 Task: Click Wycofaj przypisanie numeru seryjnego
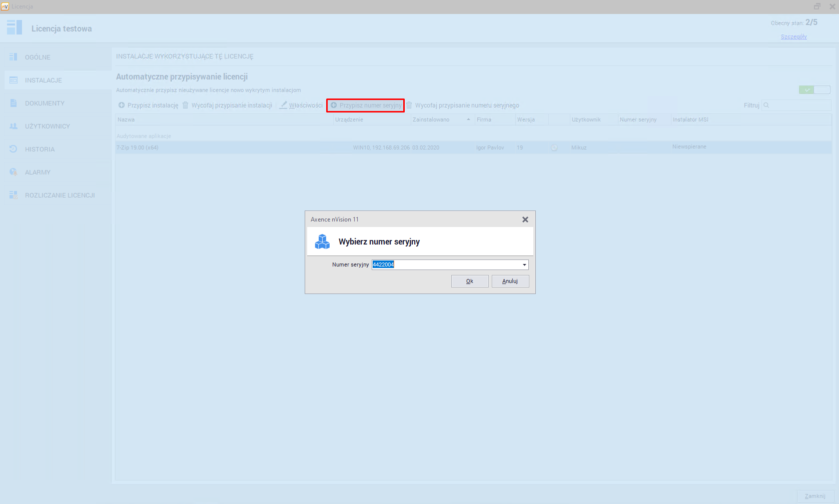point(466,105)
